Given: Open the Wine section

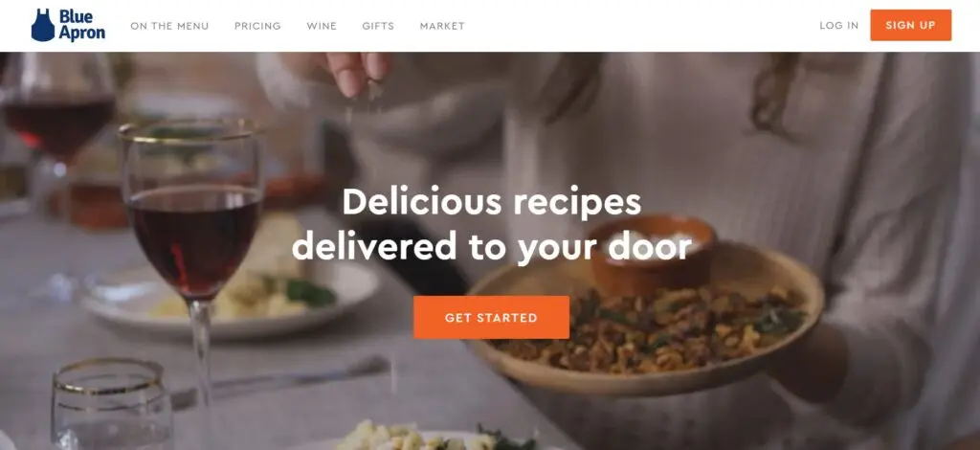Looking at the screenshot, I should 322,26.
